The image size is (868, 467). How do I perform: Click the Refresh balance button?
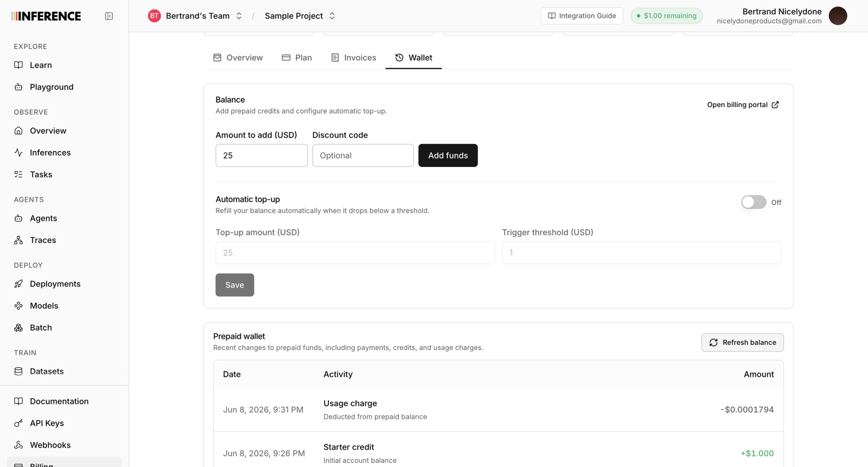742,343
